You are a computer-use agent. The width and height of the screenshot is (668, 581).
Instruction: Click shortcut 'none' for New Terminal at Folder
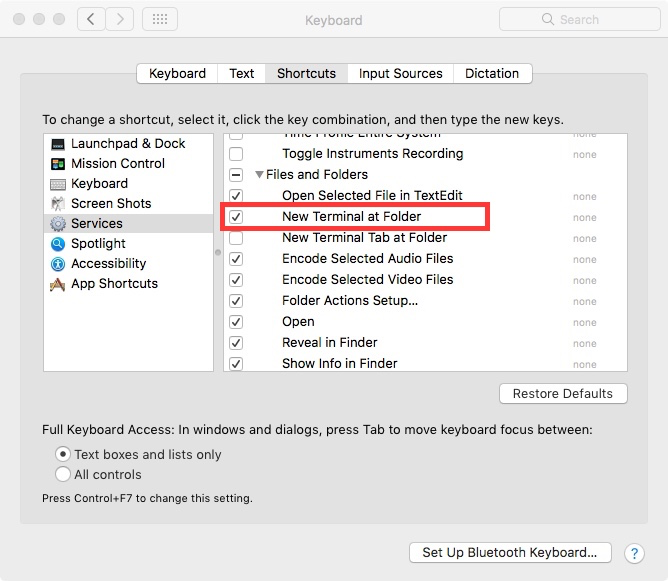(584, 218)
